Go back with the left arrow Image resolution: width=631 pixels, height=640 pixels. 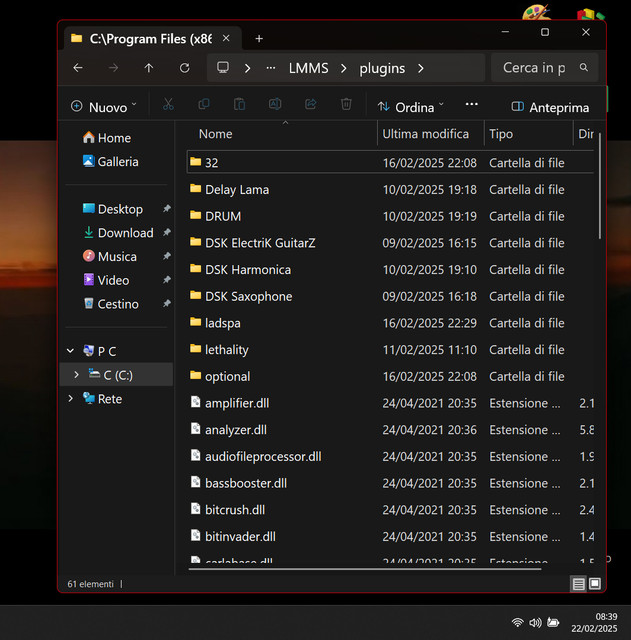[x=78, y=68]
